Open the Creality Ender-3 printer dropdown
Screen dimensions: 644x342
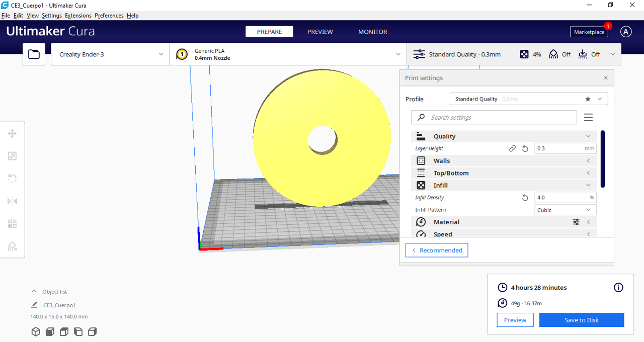click(x=110, y=54)
